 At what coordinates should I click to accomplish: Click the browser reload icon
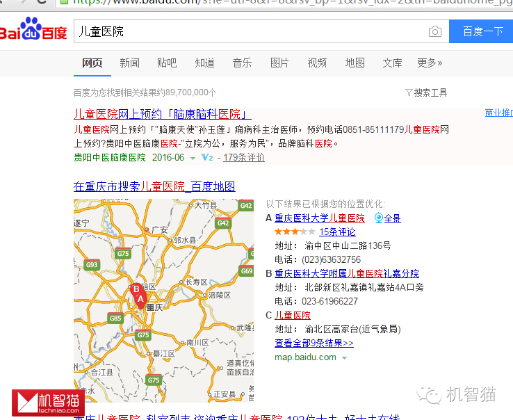pos(42,1)
